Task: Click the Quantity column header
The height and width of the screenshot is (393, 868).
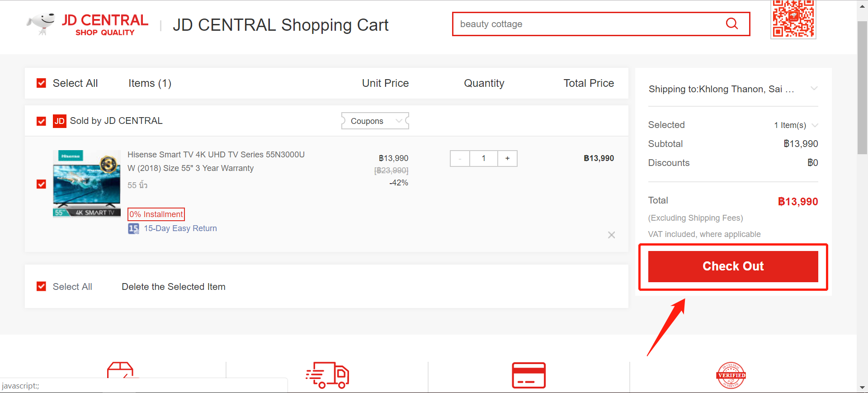Action: pyautogui.click(x=484, y=83)
